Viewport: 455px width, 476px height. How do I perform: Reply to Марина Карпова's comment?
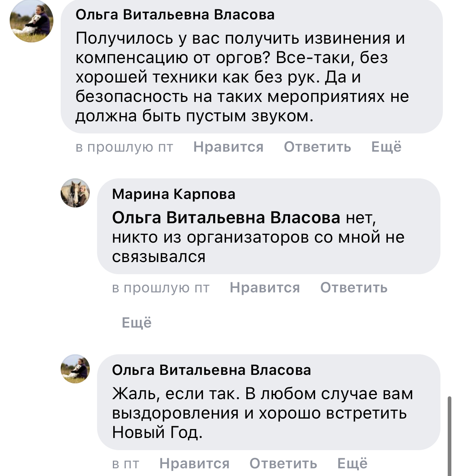[x=353, y=288]
